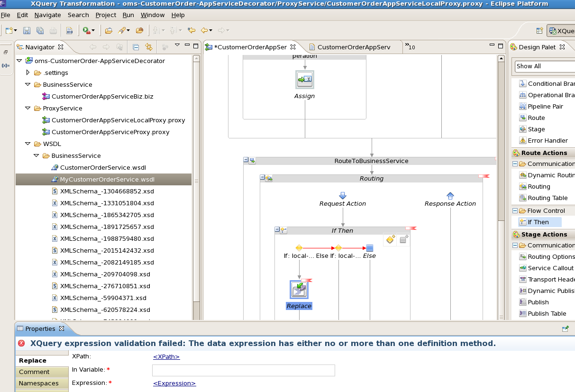Click Collapse All icon in Navigator
Image resolution: width=575 pixels, height=392 pixels.
pos(136,47)
